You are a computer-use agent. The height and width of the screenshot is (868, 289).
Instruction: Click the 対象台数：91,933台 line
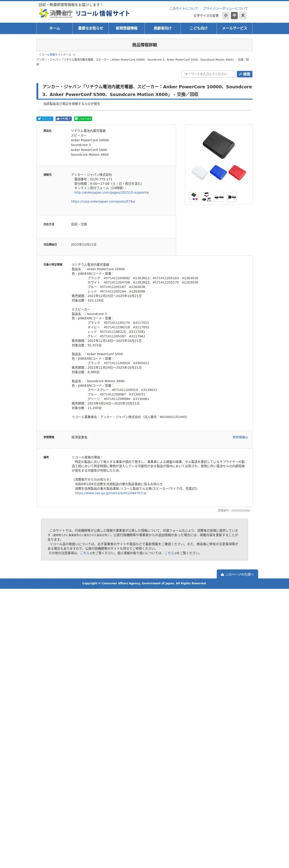86,345
